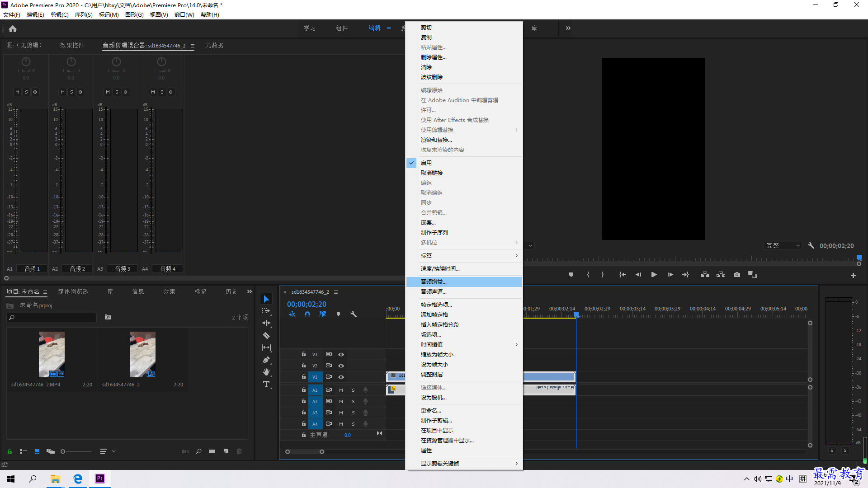Open 文件(F) menu
Viewport: 868px width, 488px height.
12,15
